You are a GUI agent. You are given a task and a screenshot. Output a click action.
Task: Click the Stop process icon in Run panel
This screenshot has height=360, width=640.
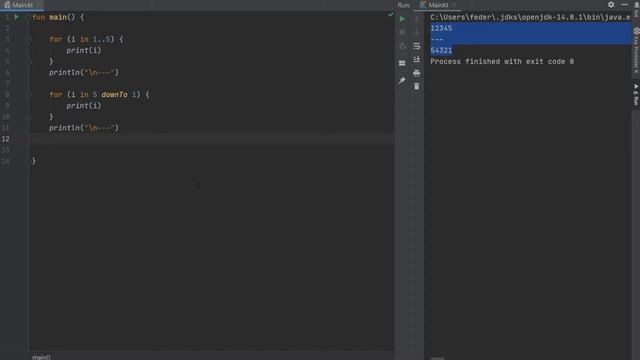click(x=402, y=32)
